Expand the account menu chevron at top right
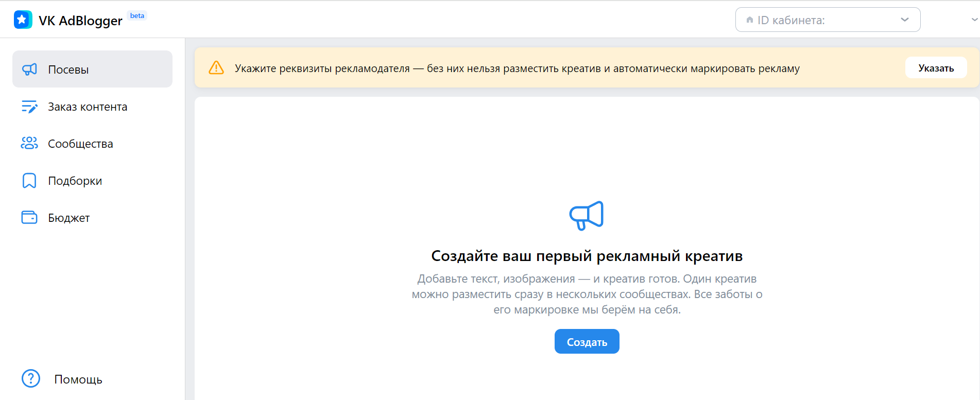The width and height of the screenshot is (980, 400). (974, 20)
